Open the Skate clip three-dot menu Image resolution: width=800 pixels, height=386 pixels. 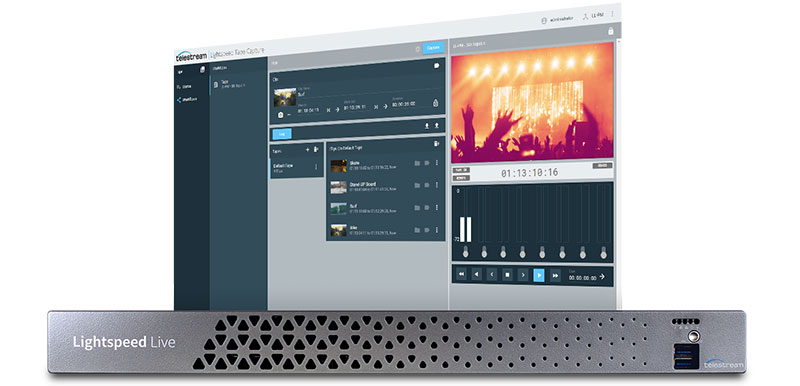coord(437,163)
